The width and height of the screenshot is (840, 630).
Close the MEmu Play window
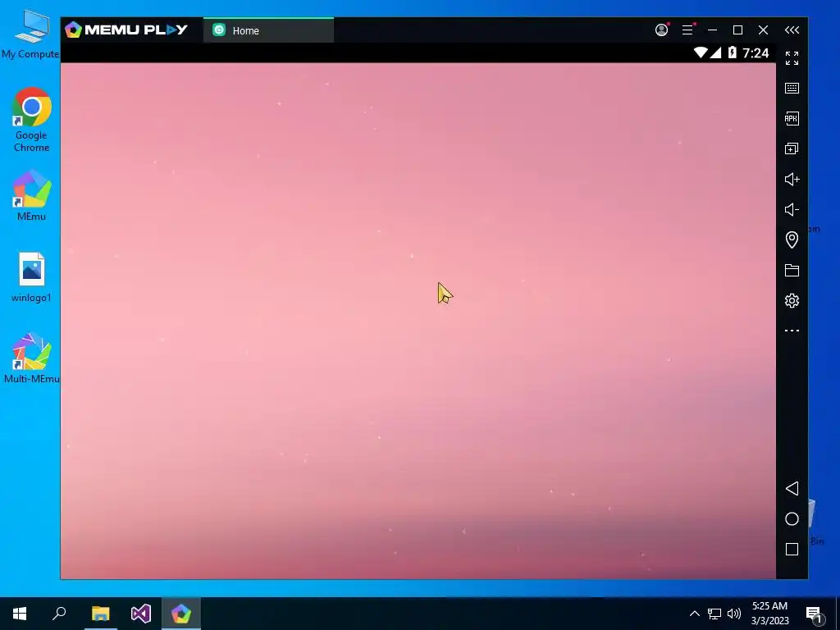click(764, 30)
